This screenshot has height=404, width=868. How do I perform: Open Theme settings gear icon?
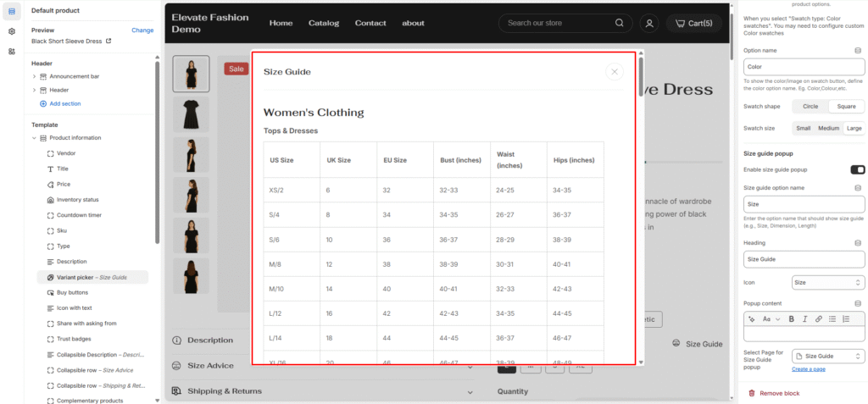[12, 31]
